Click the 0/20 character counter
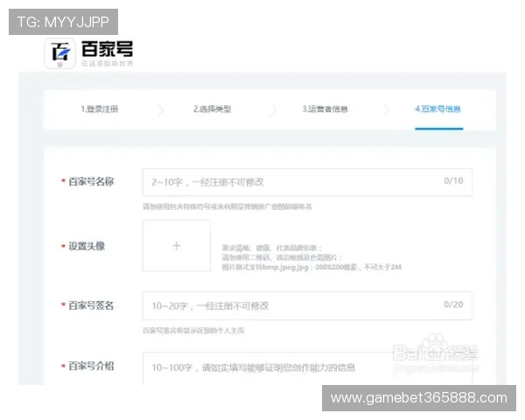 [x=453, y=304]
